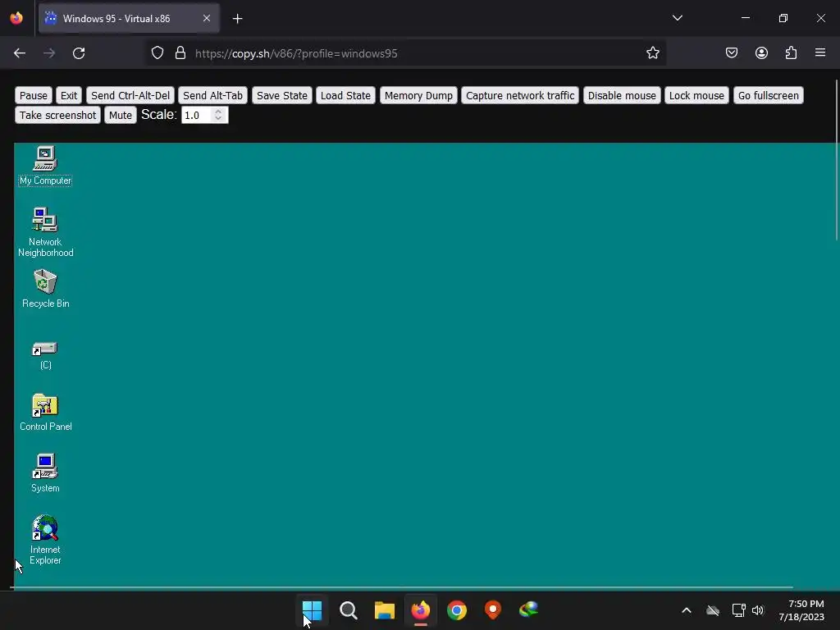The width and height of the screenshot is (840, 630).
Task: Mute the emulator sound
Action: tap(121, 115)
